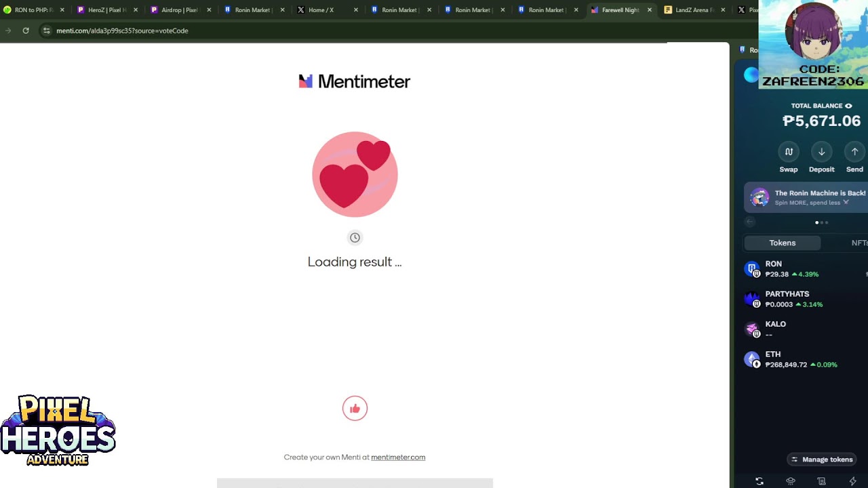Switch to the LandZ Arena tab

coord(693,10)
